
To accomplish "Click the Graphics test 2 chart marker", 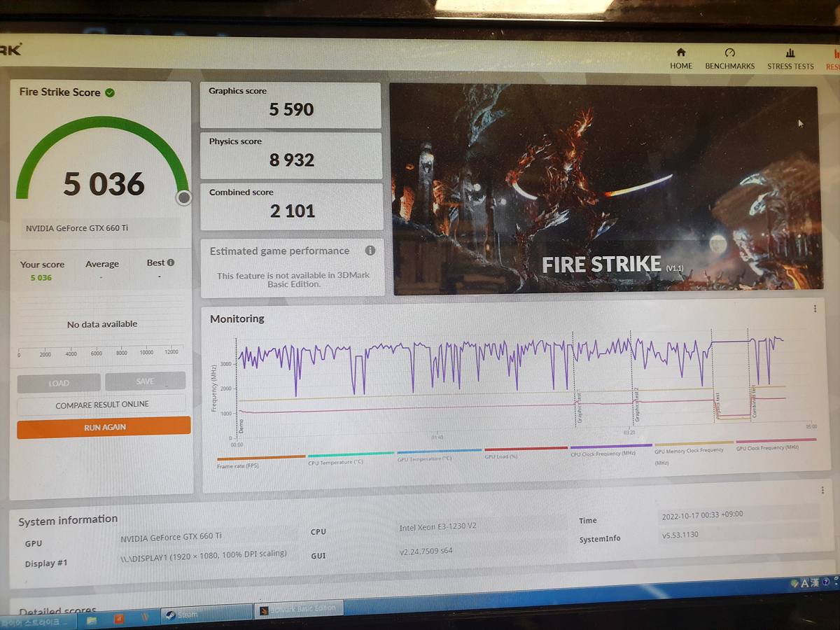I will [x=636, y=405].
